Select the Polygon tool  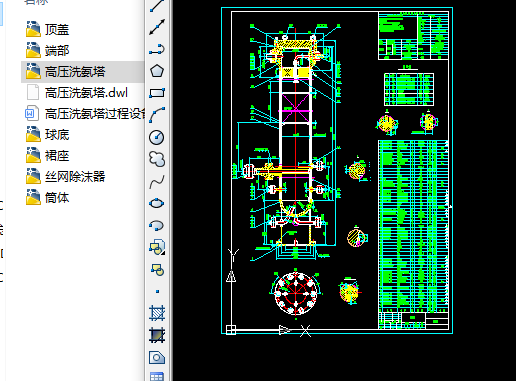[x=157, y=71]
